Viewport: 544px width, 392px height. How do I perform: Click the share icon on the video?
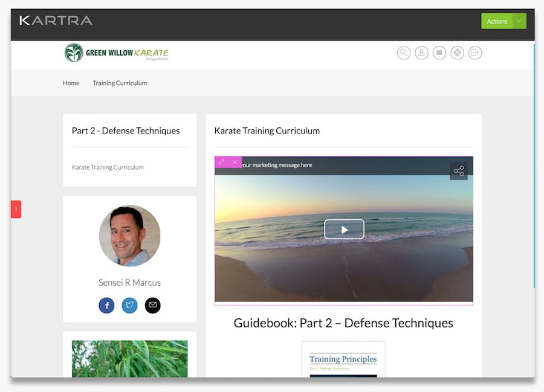459,171
